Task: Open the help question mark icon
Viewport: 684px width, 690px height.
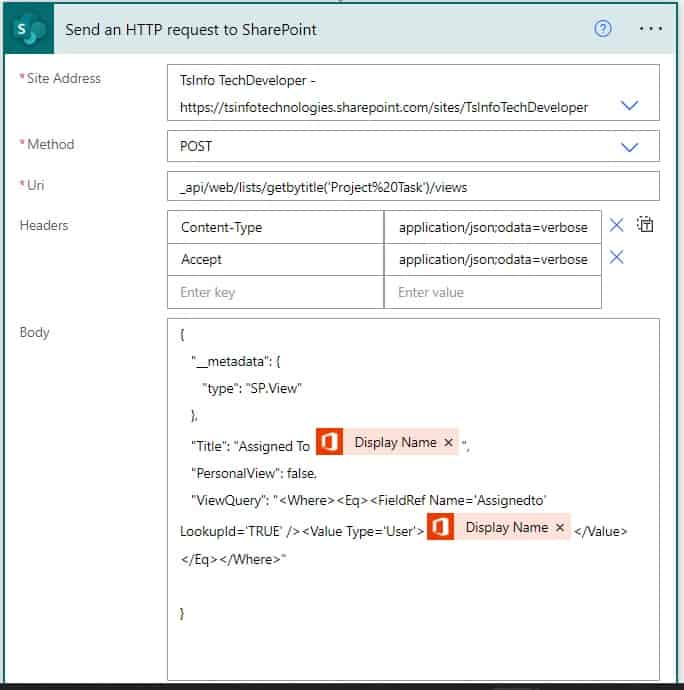Action: point(603,29)
